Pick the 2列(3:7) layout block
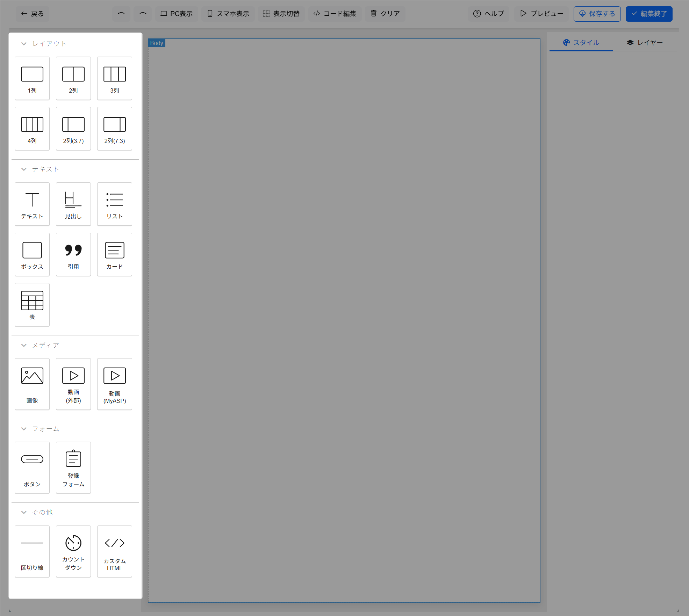The image size is (689, 616). [x=73, y=129]
